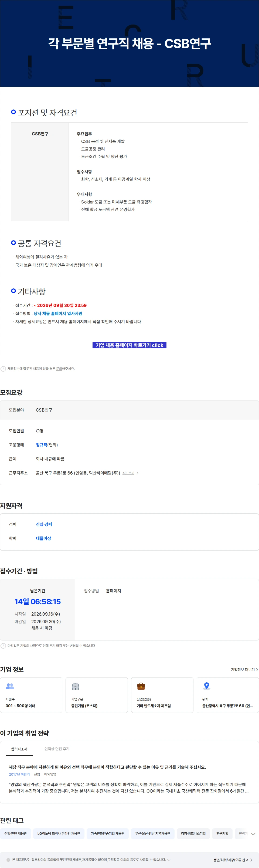Screen dimensions: 259x868
Task: Select the 신입·인턴 채용관 tag
Action: [15, 833]
